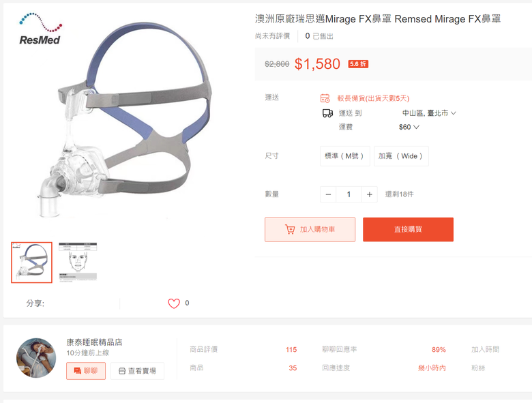Screen dimensions: 532x403
Task: Expand the 中山區, 臺北市 location dropdown
Action: pos(429,113)
